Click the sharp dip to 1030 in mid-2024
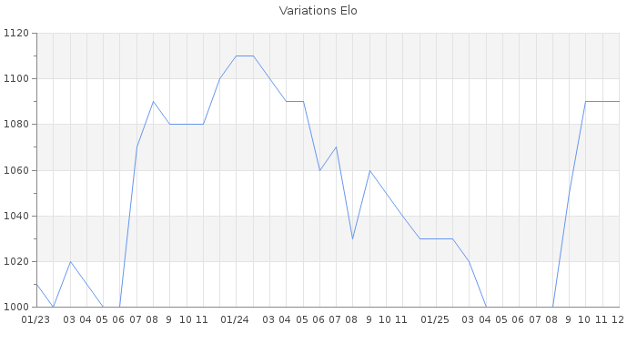This screenshot has width=637, height=364. point(353,238)
